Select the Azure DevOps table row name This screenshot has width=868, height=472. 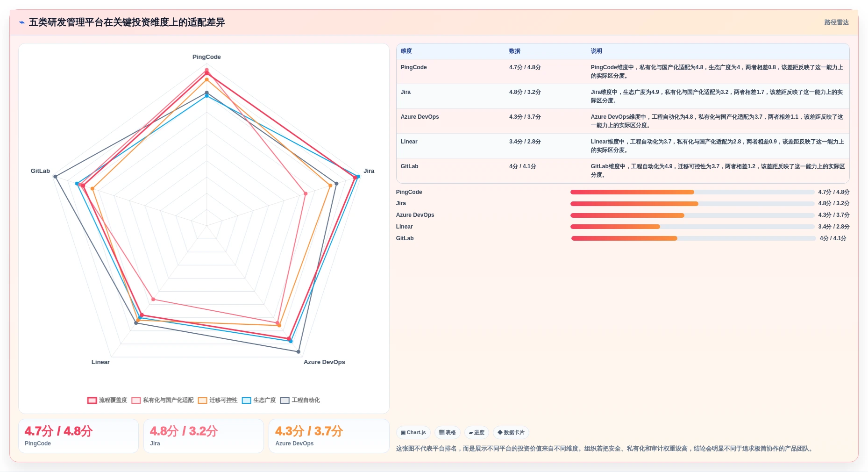pyautogui.click(x=420, y=117)
